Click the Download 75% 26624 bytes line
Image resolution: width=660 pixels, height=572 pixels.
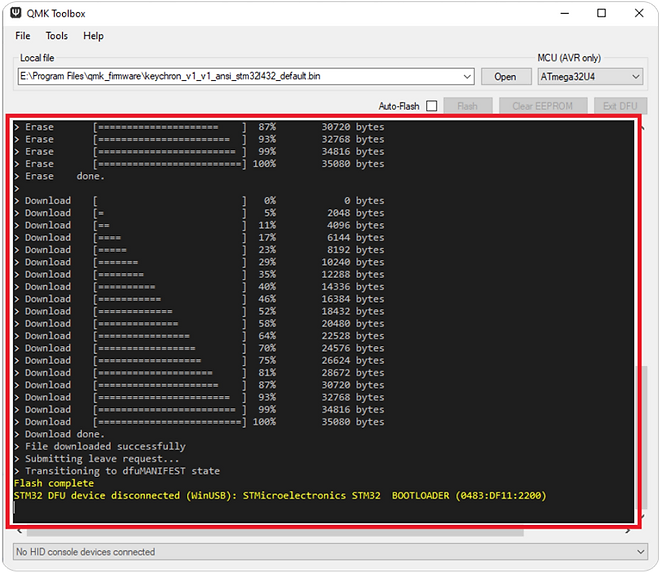coord(199,360)
